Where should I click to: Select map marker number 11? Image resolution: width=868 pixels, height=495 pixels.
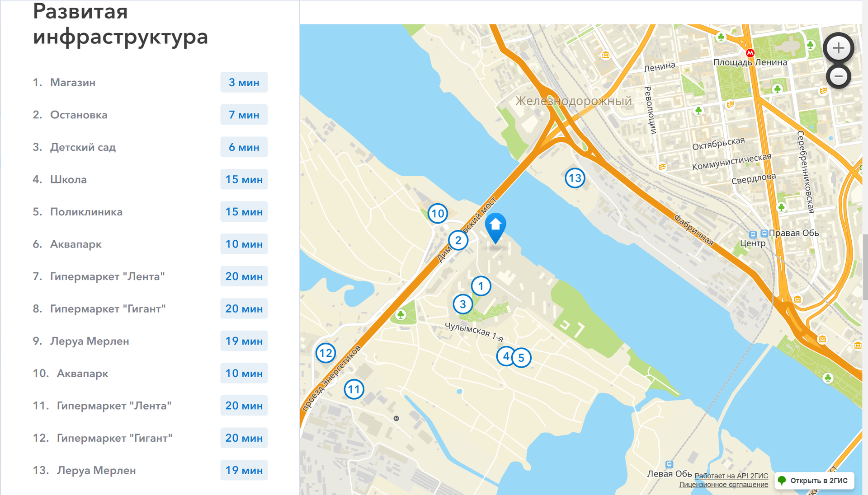pyautogui.click(x=354, y=389)
